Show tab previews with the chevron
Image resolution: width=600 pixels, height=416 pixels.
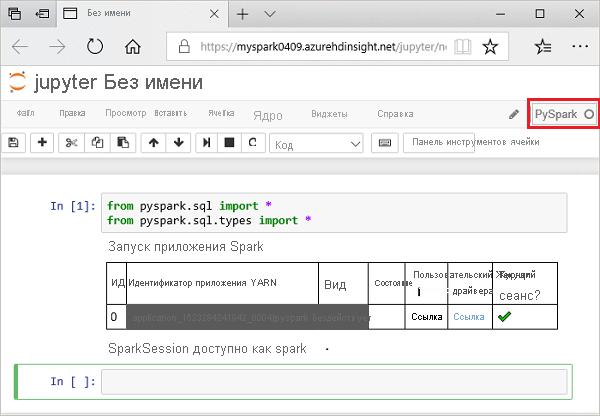pos(270,14)
